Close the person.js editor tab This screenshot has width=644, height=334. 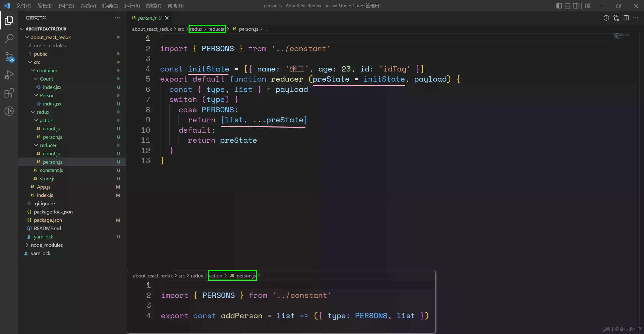click(x=167, y=18)
